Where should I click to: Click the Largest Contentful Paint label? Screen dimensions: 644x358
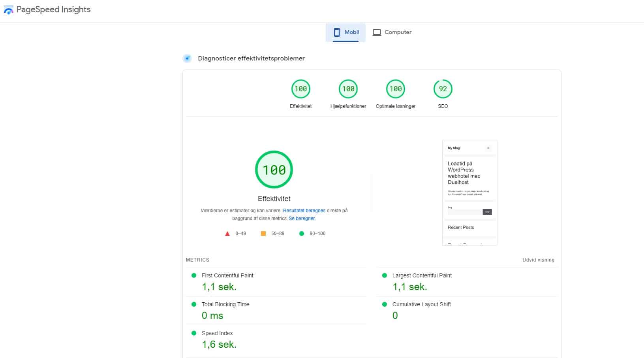point(422,275)
